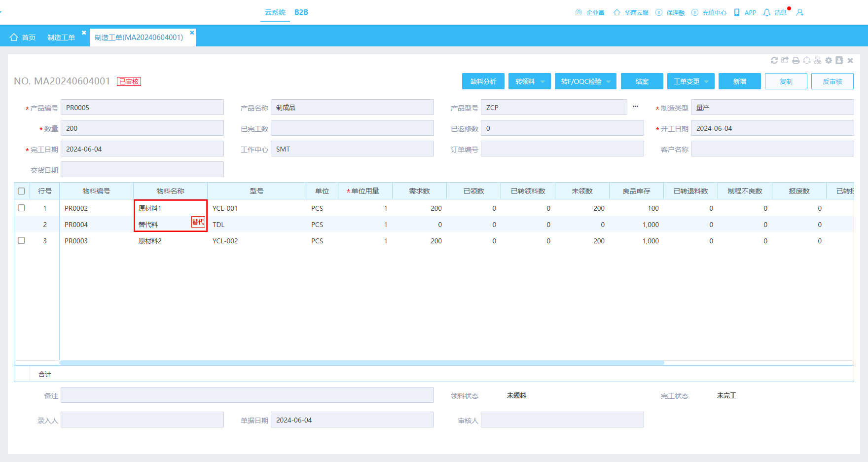Click the 缺料分析 button
Image resolution: width=868 pixels, height=462 pixels.
point(483,81)
